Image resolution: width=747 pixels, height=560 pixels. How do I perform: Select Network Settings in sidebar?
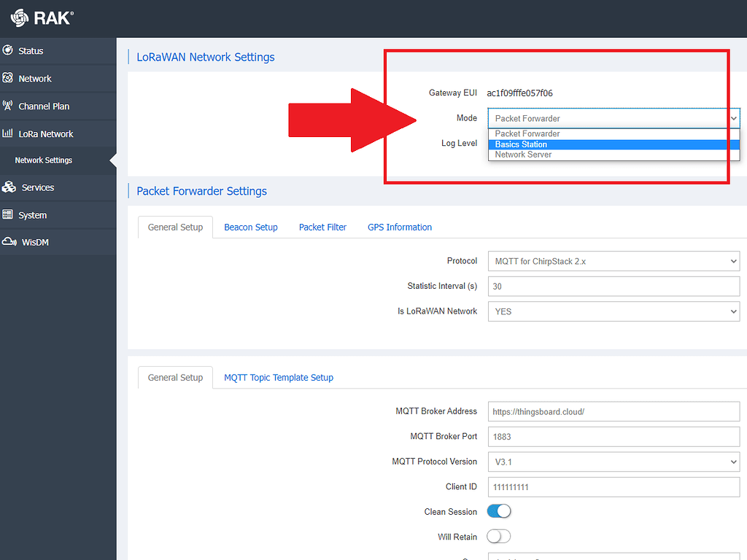[44, 160]
